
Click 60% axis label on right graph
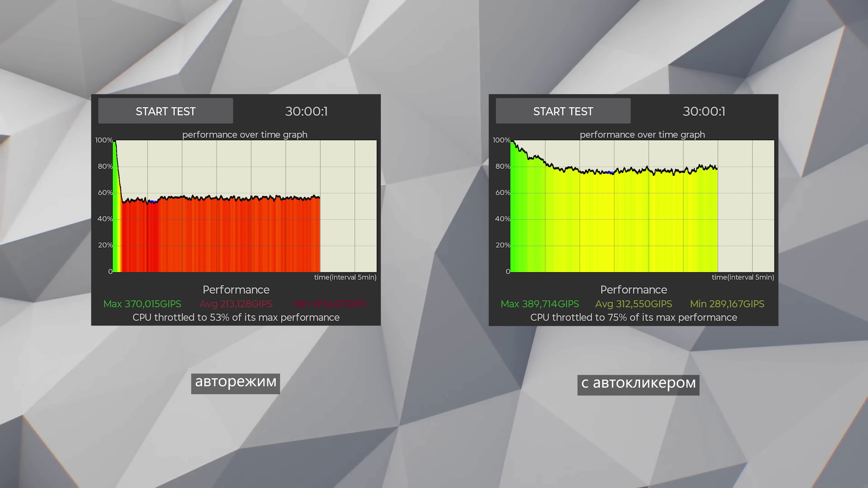pos(503,193)
